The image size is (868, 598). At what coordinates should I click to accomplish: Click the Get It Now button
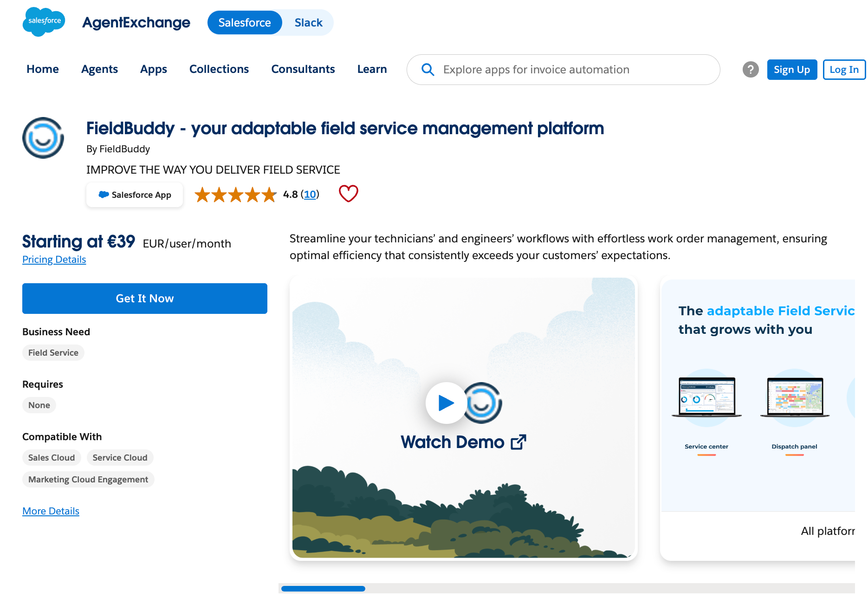pos(145,299)
